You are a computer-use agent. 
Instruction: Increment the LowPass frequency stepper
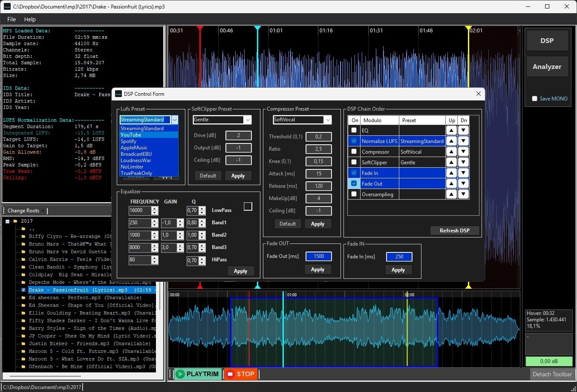click(154, 208)
